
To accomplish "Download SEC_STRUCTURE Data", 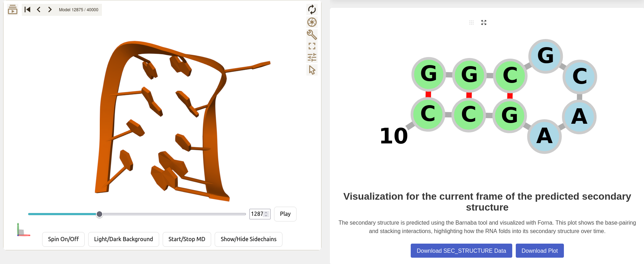I will point(461,251).
